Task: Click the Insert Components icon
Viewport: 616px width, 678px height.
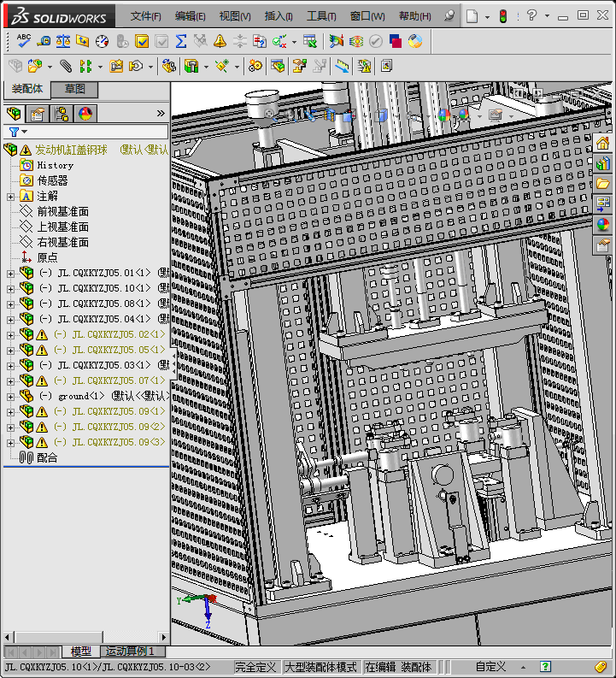Action: pos(35,66)
